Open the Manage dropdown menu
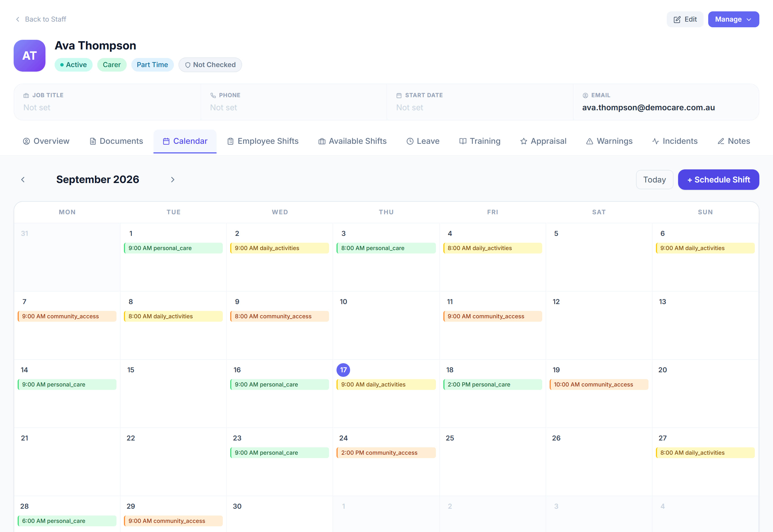The height and width of the screenshot is (532, 773). click(733, 19)
